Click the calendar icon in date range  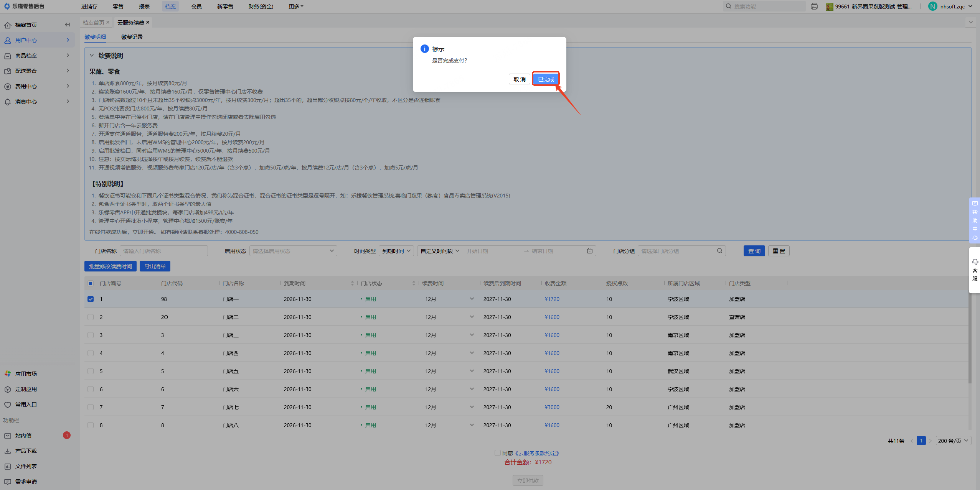pos(589,251)
